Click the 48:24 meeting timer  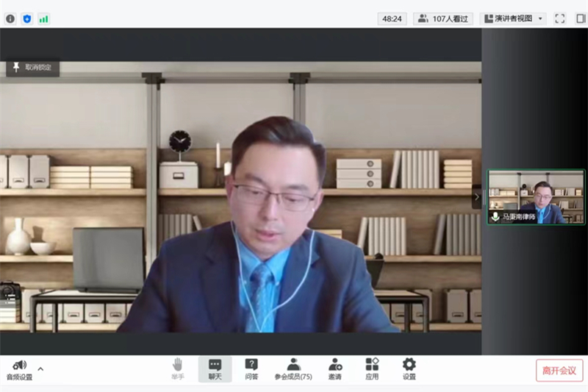click(x=392, y=18)
